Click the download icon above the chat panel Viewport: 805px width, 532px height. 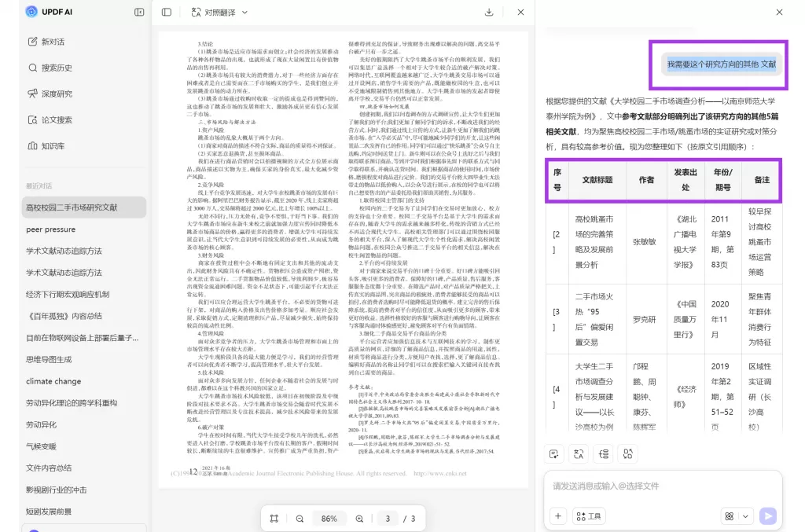point(489,12)
